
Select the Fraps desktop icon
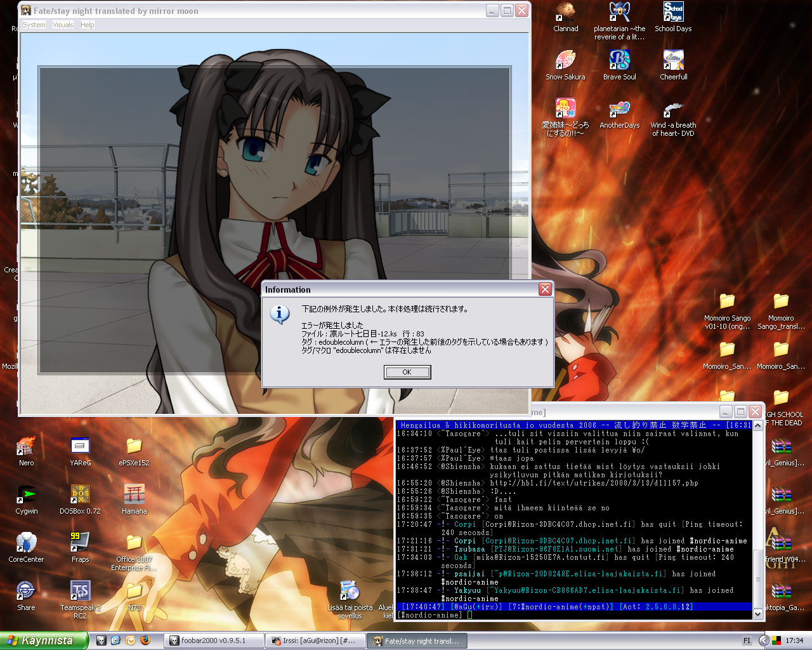point(80,548)
